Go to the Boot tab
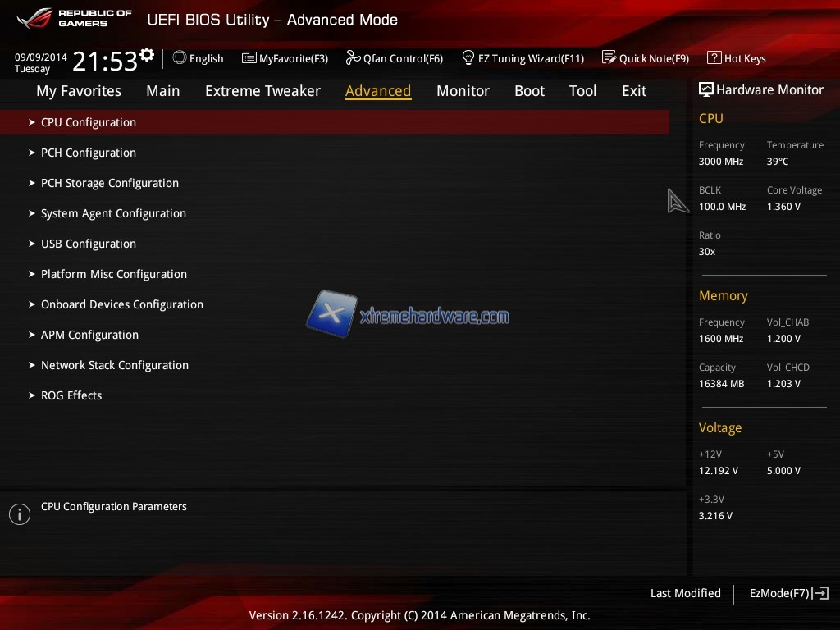 pyautogui.click(x=529, y=91)
